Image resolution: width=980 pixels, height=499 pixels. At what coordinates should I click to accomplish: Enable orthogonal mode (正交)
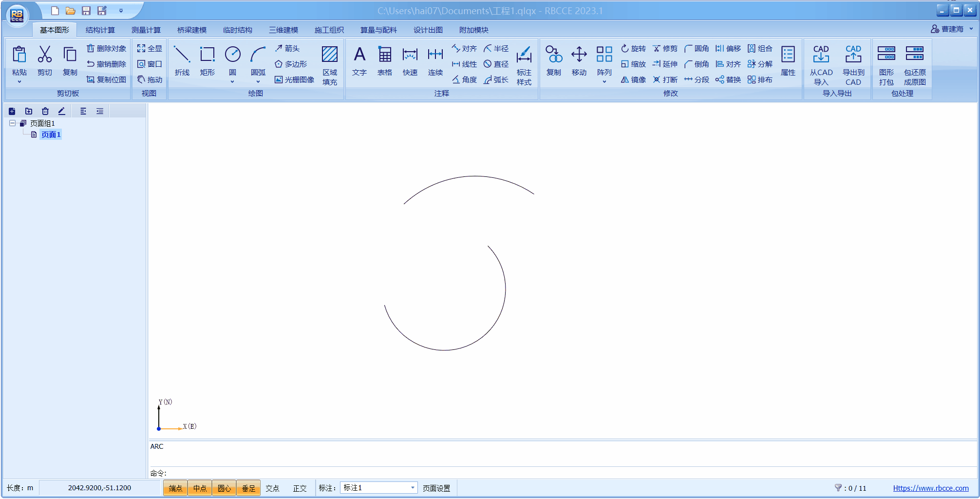[300, 488]
